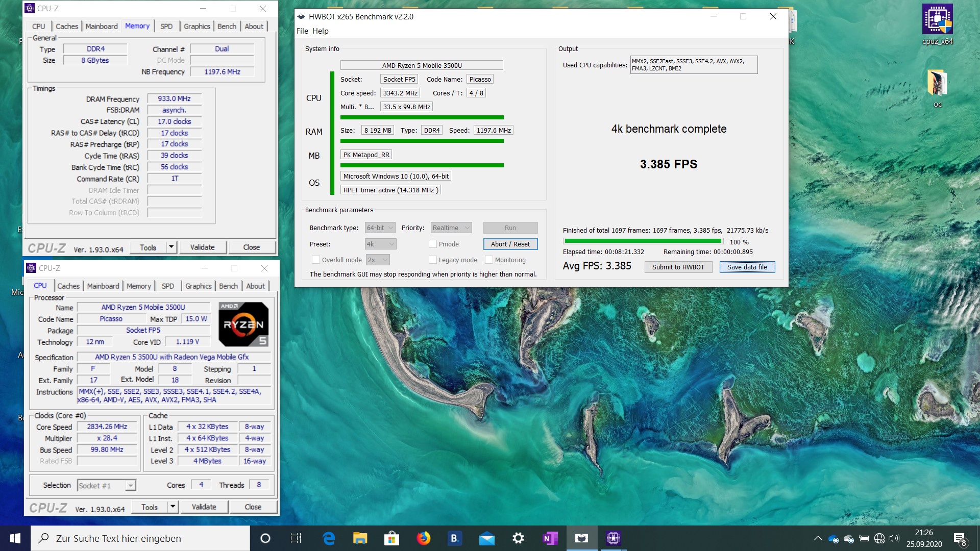Screen dimensions: 980x551
Task: Launch Firefox from the taskbar
Action: pos(423,538)
